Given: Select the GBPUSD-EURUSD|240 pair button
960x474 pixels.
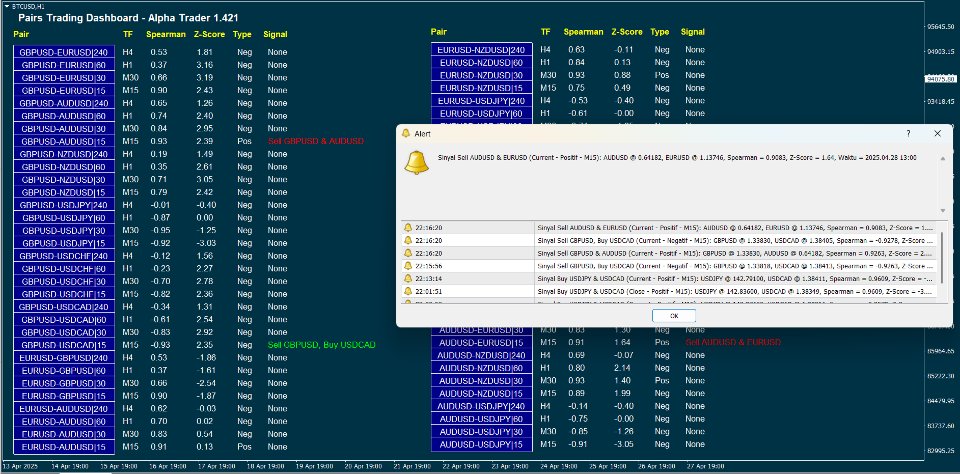Looking at the screenshot, I should [64, 53].
